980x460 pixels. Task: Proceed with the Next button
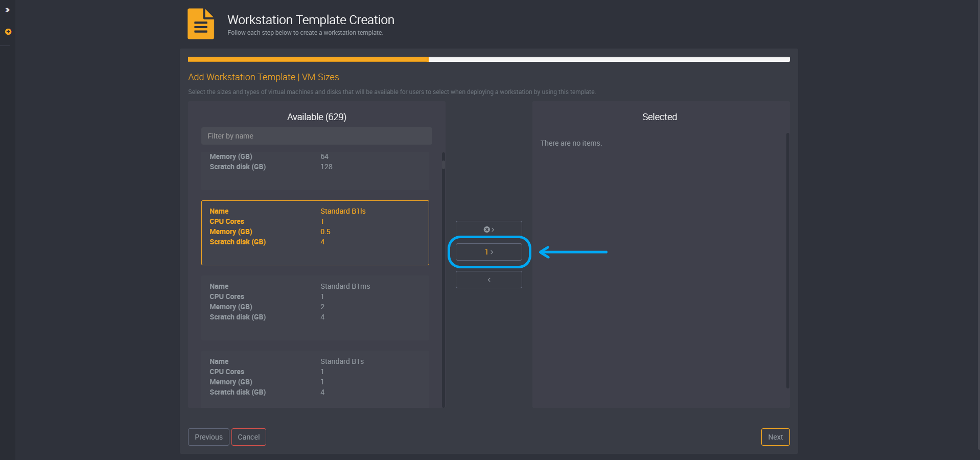[776, 437]
